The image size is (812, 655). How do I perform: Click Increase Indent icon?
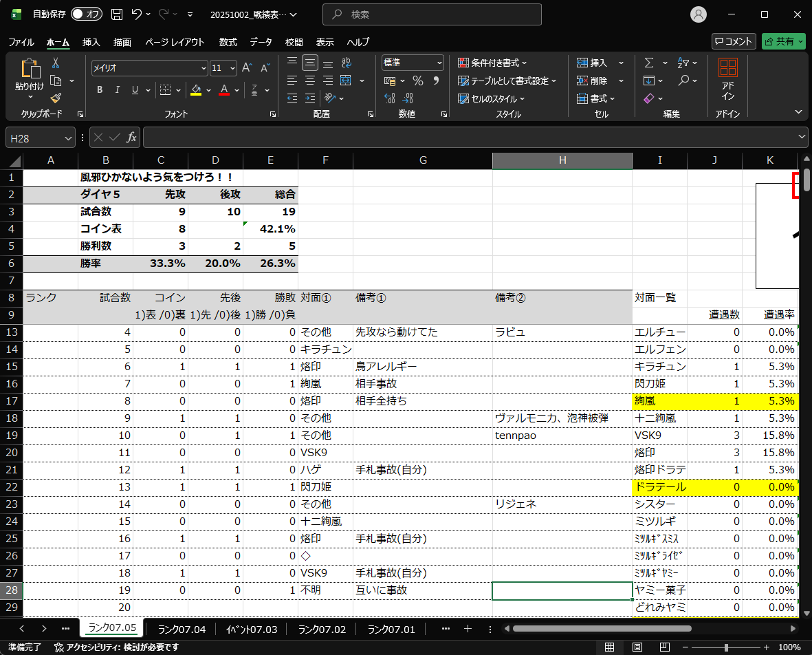click(309, 98)
